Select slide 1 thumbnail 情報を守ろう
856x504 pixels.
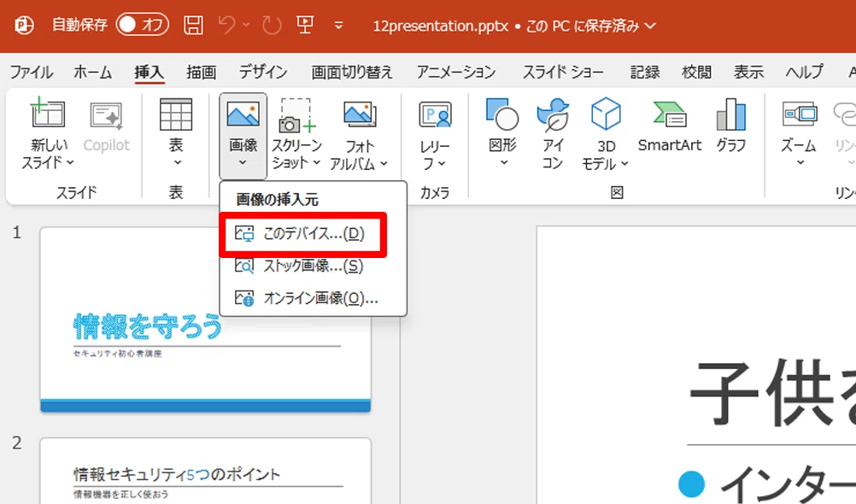(x=205, y=319)
